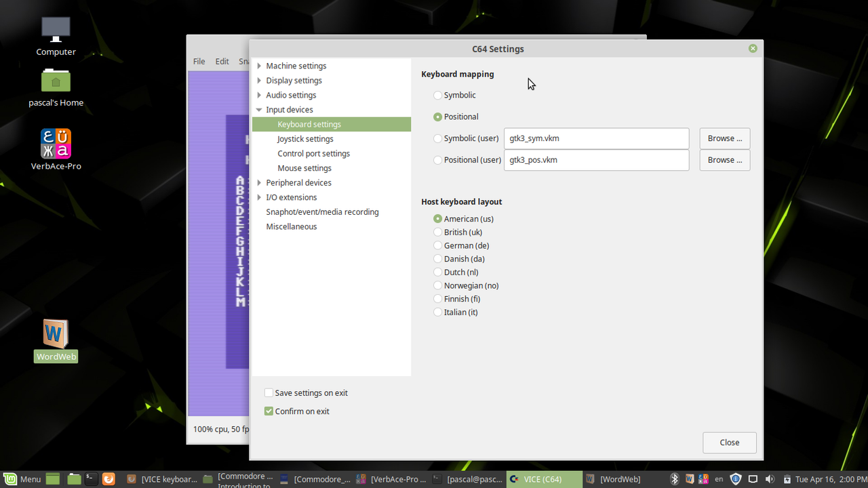The height and width of the screenshot is (488, 868).
Task: Click the Close button in C64 Settings
Action: [730, 443]
